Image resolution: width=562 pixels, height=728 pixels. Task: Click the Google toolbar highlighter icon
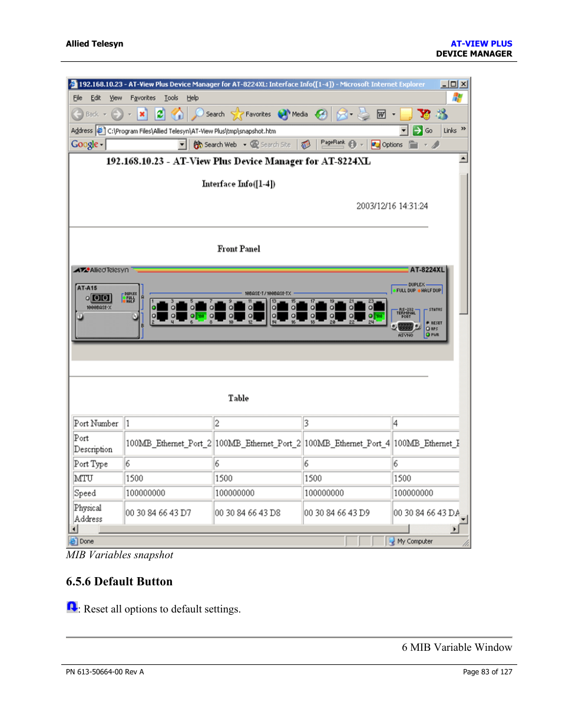435,144
